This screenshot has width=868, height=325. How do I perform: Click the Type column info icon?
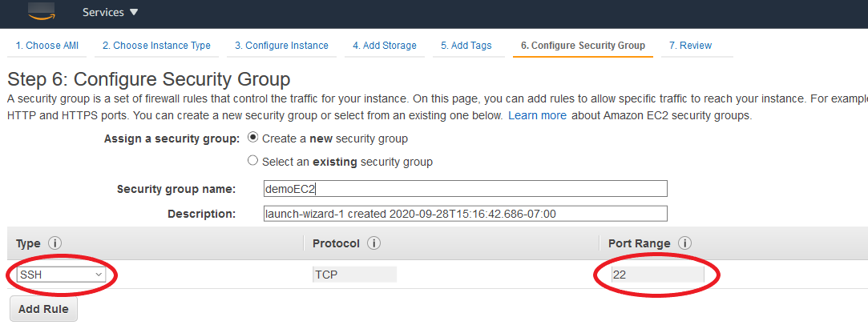(x=55, y=243)
